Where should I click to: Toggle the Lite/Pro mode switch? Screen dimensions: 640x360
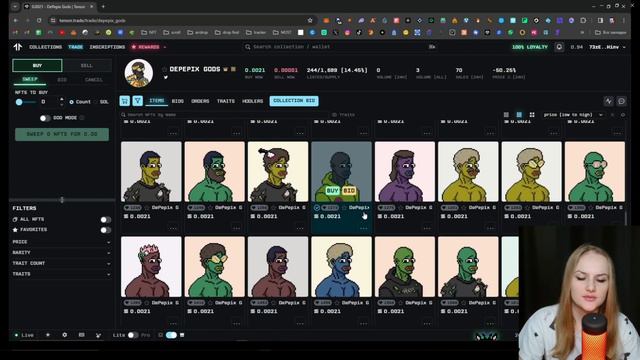[132, 335]
